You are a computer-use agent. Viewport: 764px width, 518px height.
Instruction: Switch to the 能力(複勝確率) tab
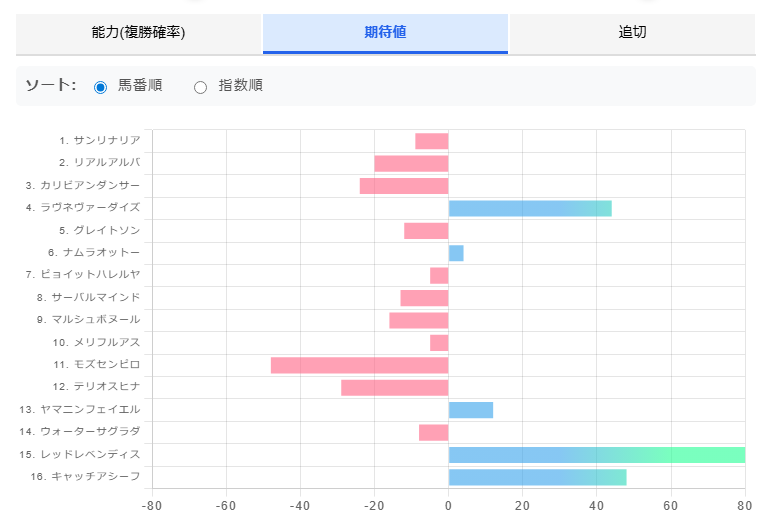point(139,32)
